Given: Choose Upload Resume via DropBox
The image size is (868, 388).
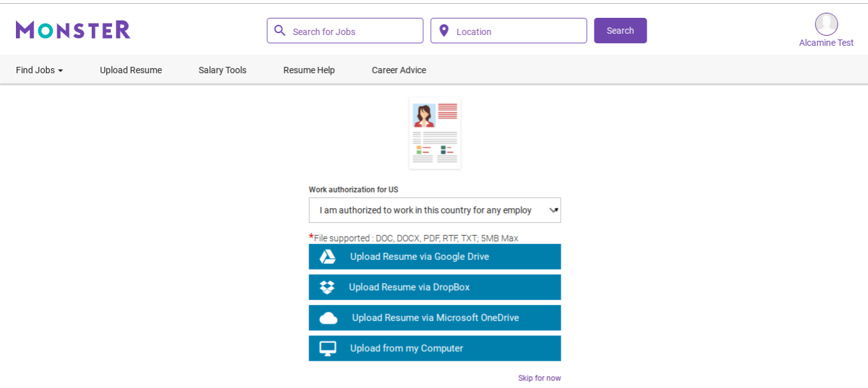Looking at the screenshot, I should coord(435,287).
